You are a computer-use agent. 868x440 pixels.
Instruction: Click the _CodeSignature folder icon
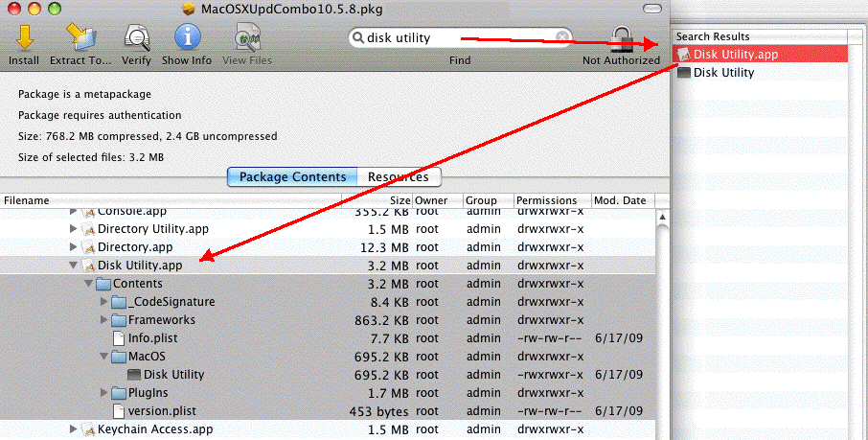tap(119, 302)
